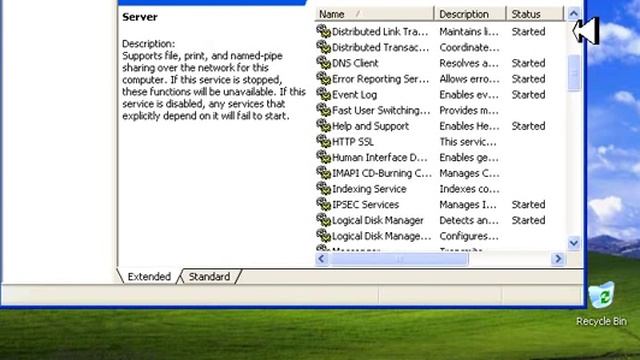Click the Distributed Link Tracking service gear icon
This screenshot has height=360, width=640.
coord(323,31)
